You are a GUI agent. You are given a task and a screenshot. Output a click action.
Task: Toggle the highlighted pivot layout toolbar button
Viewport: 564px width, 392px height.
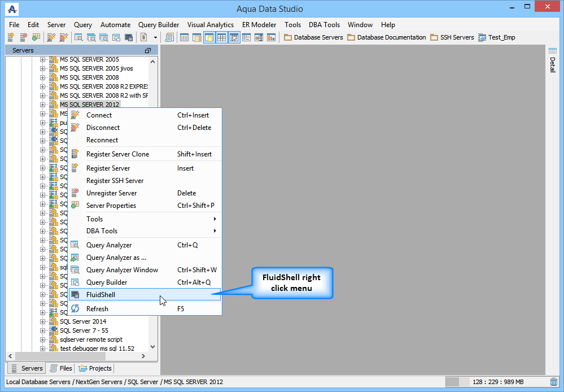pos(234,37)
